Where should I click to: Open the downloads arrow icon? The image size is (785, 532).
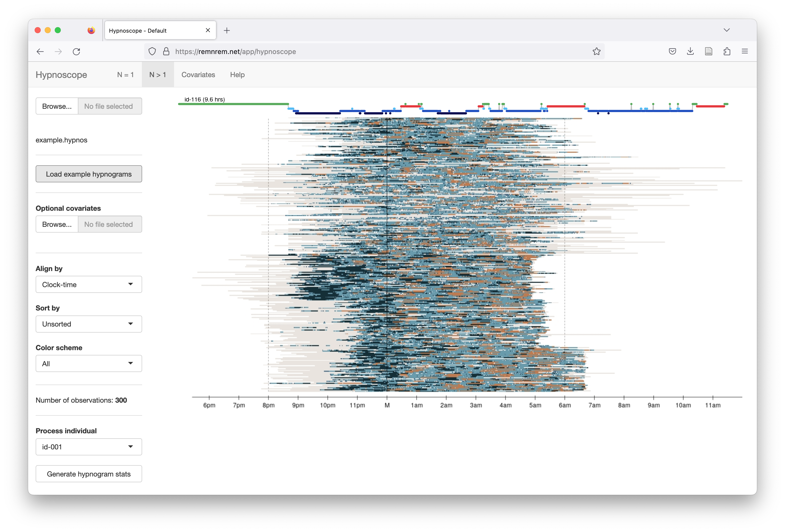click(x=690, y=51)
